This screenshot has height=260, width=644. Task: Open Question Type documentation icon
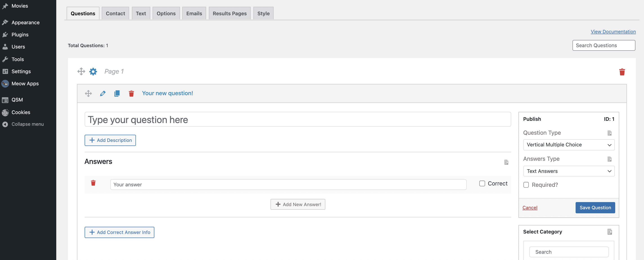coord(609,133)
